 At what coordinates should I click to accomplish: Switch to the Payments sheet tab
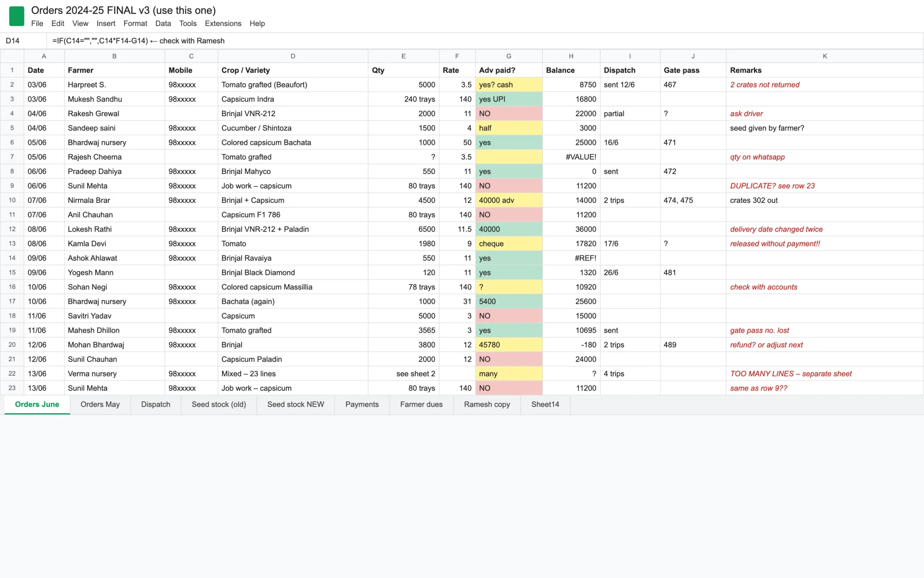pos(362,405)
